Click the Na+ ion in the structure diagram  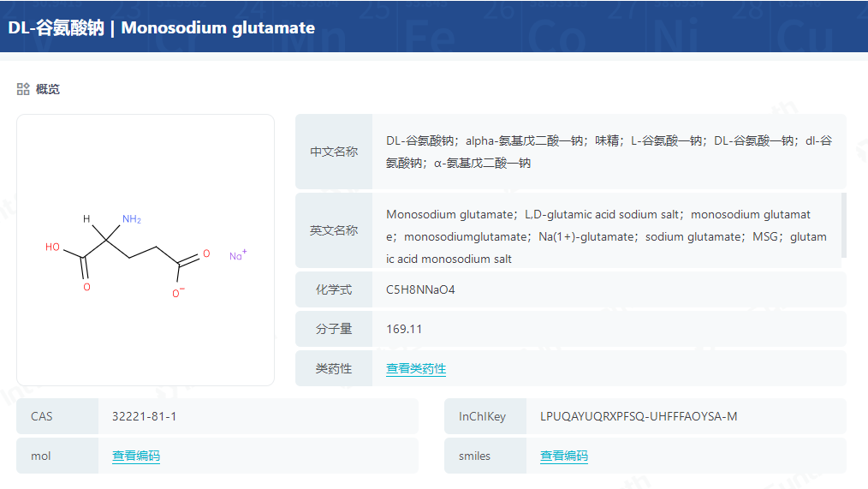click(x=237, y=255)
